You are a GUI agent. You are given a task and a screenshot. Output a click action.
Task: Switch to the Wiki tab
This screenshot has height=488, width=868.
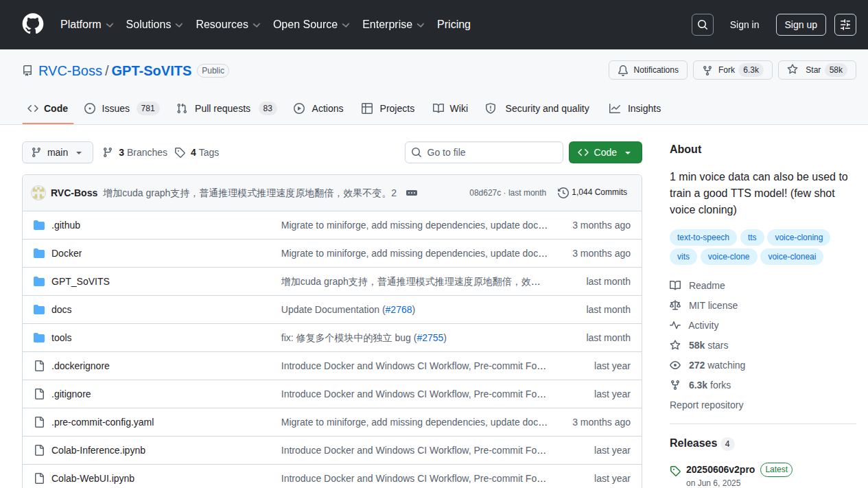coord(450,108)
